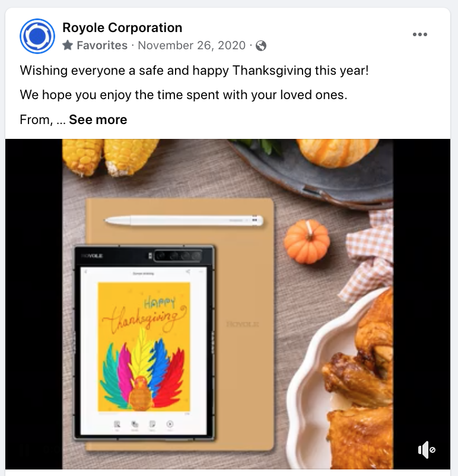Click the left black video letterbox bar
Screen dimensions: 458x476
tap(34, 304)
